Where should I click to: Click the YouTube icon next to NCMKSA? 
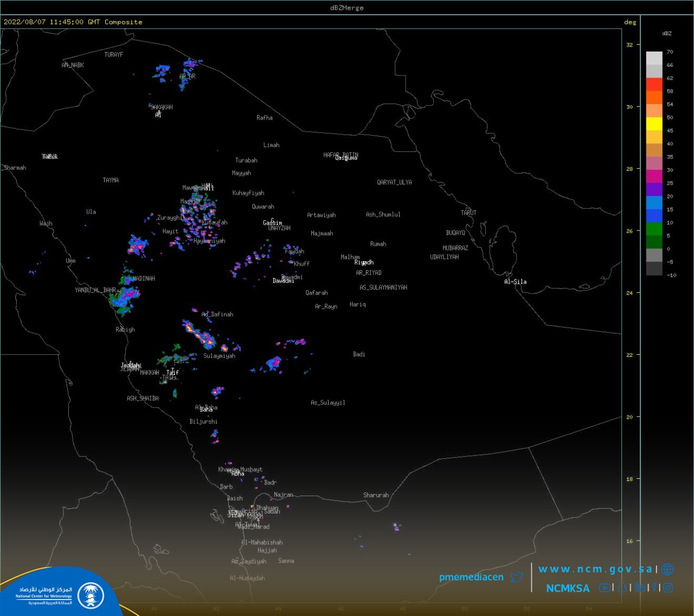(604, 588)
